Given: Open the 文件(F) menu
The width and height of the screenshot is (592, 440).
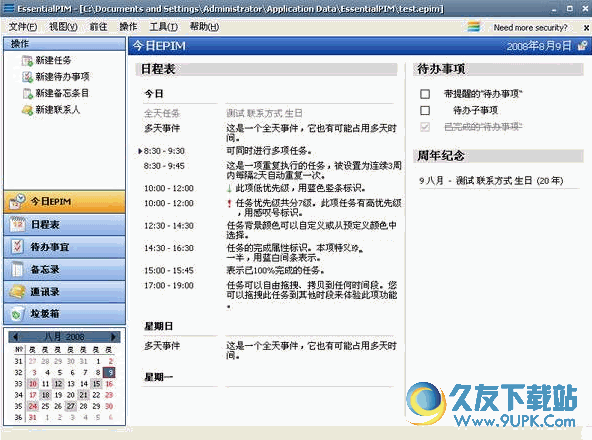Looking at the screenshot, I should tap(23, 27).
